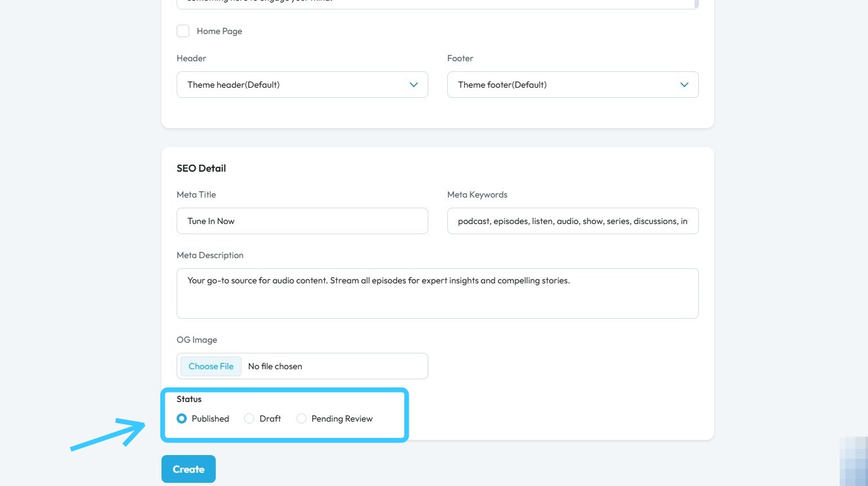Set status to Pending Review radio
The height and width of the screenshot is (486, 868).
[302, 418]
